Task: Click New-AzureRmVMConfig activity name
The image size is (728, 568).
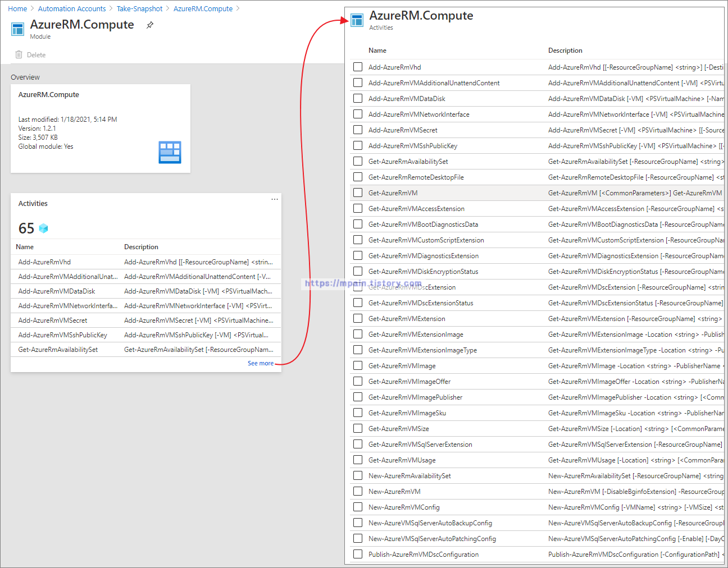Action: point(404,507)
